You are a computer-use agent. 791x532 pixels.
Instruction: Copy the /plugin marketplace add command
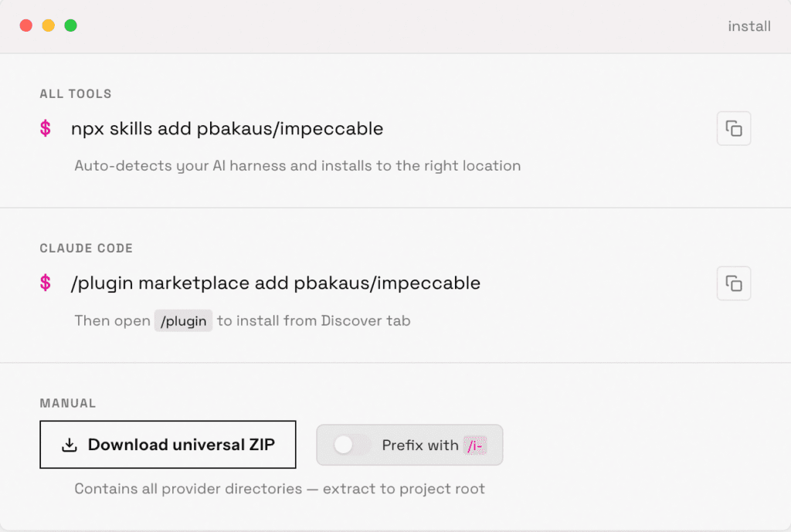(734, 283)
